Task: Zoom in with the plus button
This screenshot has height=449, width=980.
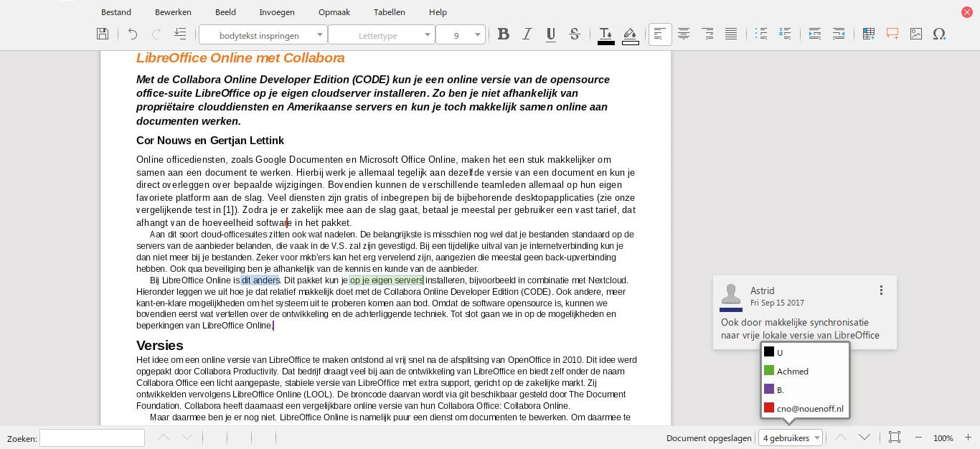Action: [966, 438]
